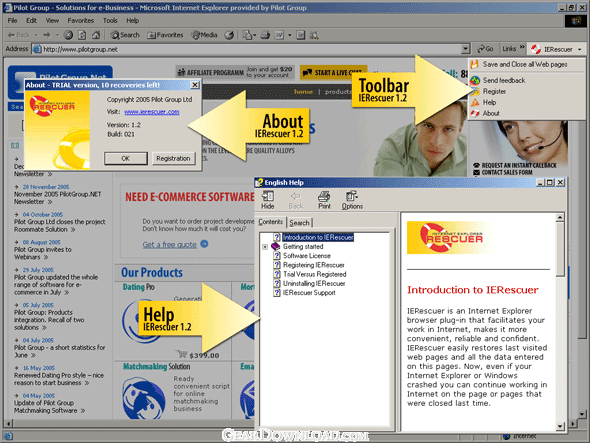Select Introduction to IERescuer topic
590x443 pixels.
click(x=318, y=237)
